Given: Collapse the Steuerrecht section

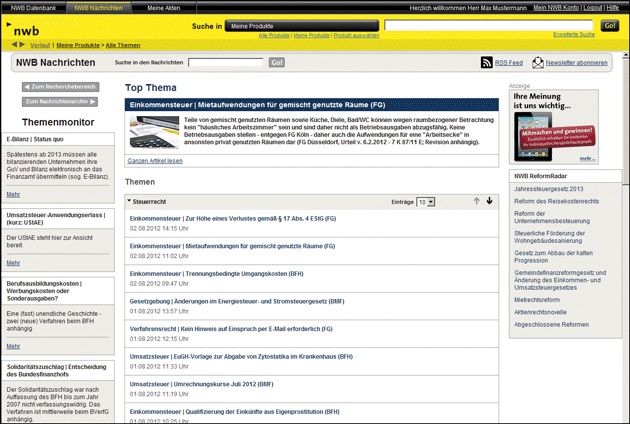Looking at the screenshot, I should (129, 202).
